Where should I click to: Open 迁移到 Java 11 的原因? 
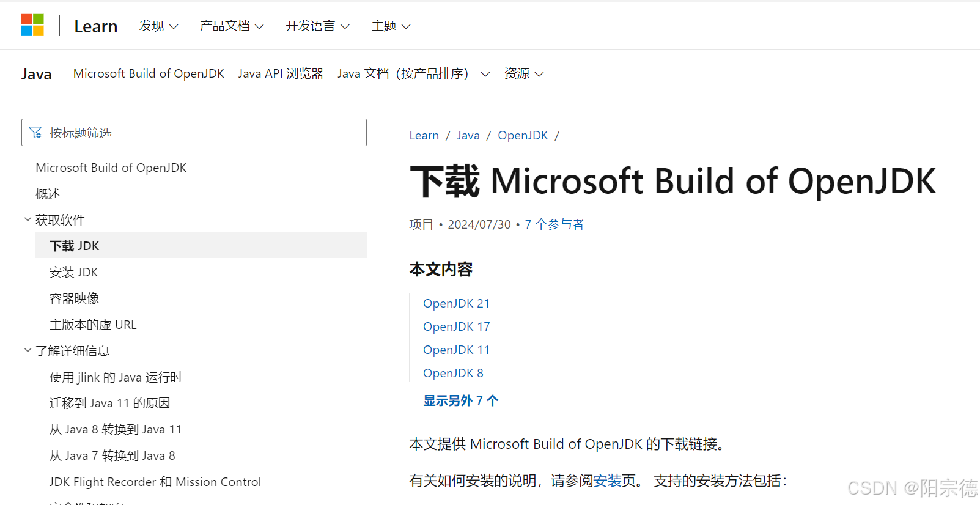pyautogui.click(x=110, y=403)
